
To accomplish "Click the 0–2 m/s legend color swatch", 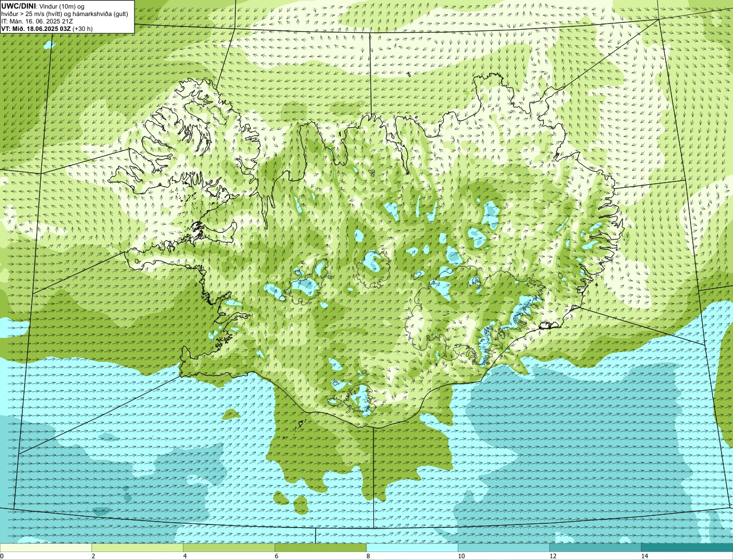I will tap(46, 547).
